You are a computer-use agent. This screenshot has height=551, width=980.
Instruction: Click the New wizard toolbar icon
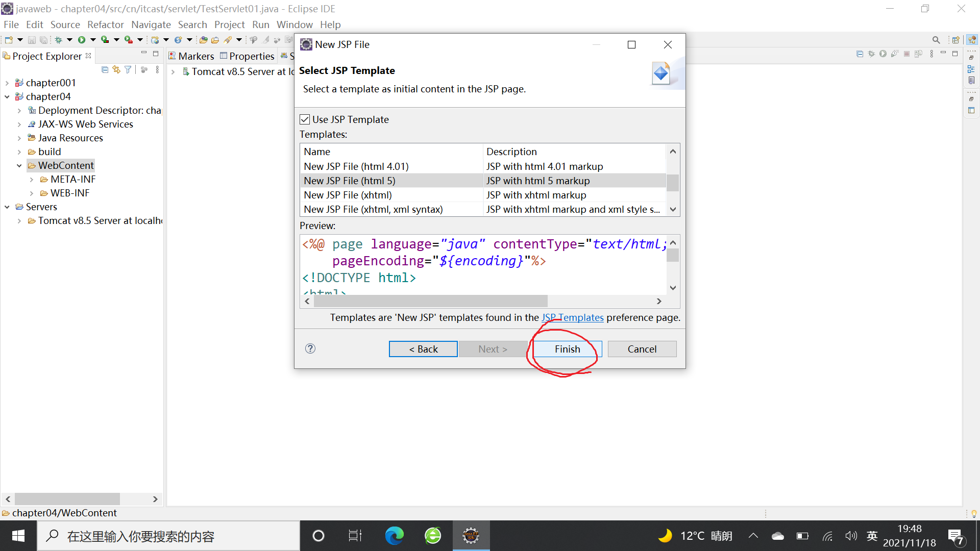tap(9, 40)
